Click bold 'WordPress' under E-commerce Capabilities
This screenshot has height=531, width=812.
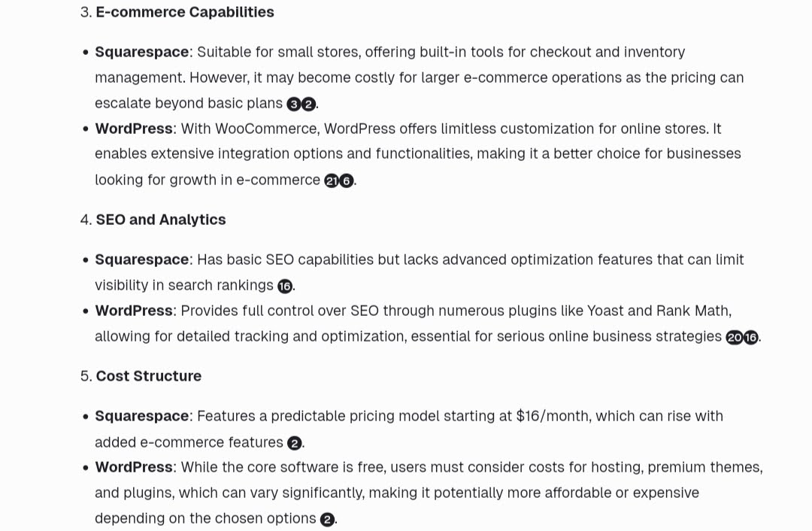(134, 129)
